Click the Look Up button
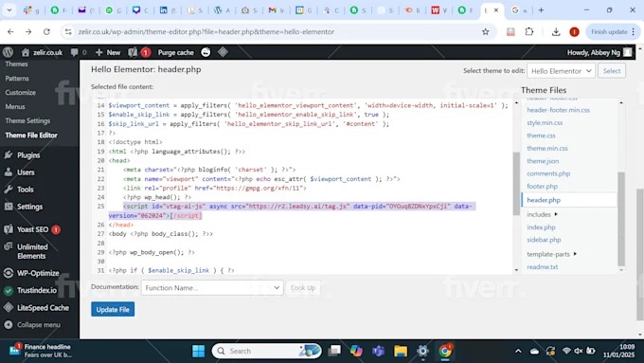The image size is (644, 363). 303,288
